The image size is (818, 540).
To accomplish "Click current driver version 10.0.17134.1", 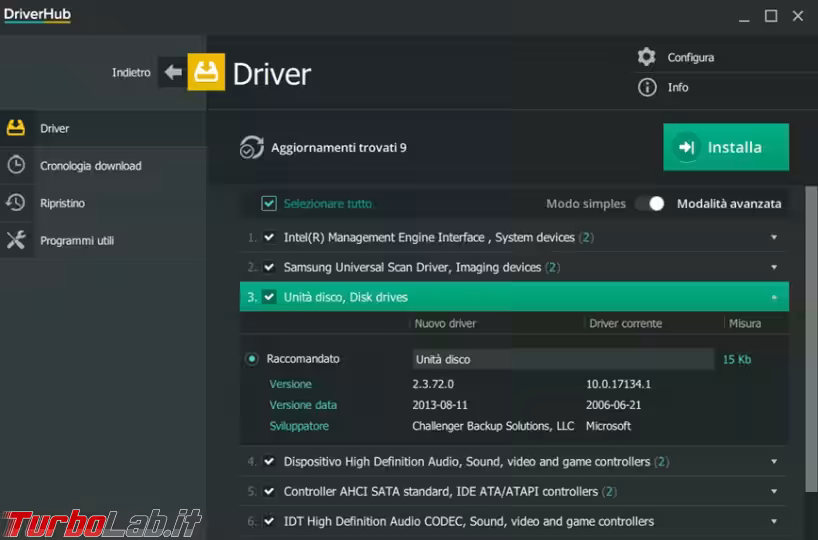I will (x=618, y=384).
